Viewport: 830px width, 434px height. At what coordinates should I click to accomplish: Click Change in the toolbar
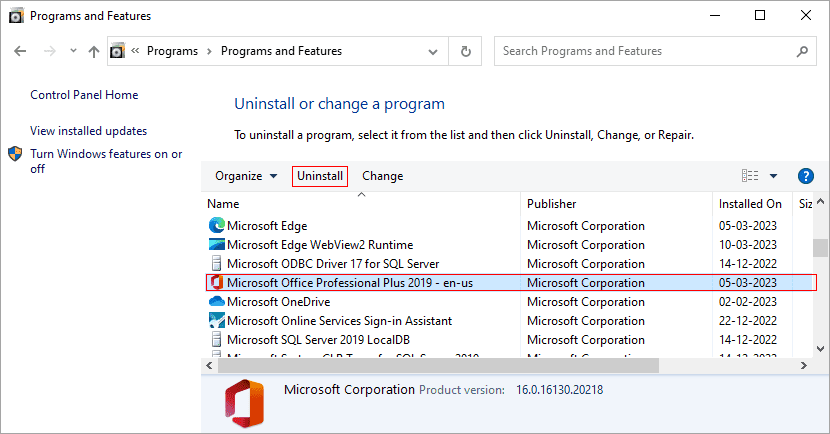pyautogui.click(x=382, y=176)
